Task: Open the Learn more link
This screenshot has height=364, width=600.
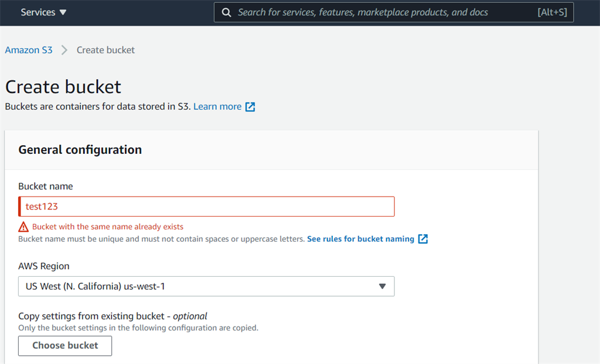Action: click(217, 107)
